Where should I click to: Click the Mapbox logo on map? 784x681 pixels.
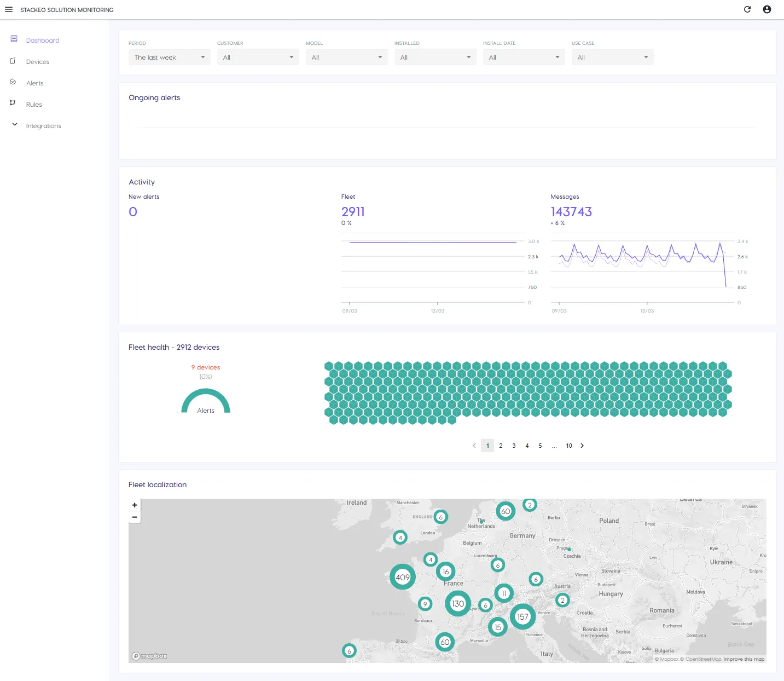point(149,656)
